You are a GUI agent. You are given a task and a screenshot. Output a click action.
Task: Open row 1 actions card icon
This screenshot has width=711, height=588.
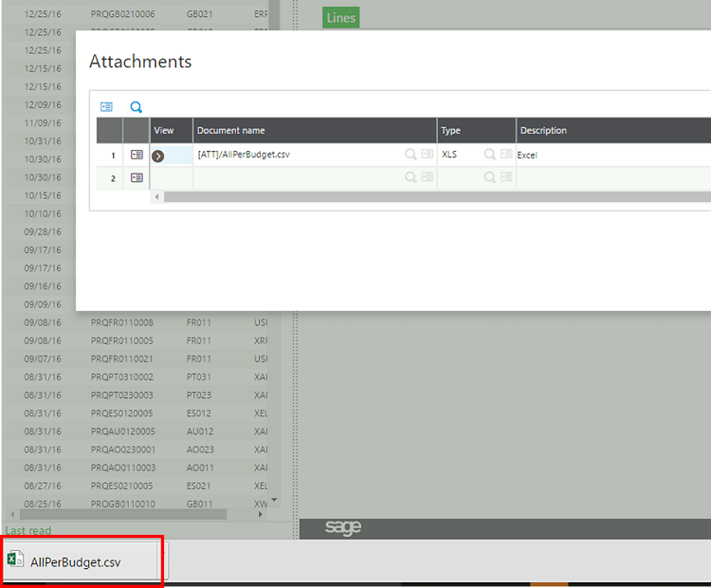point(137,155)
